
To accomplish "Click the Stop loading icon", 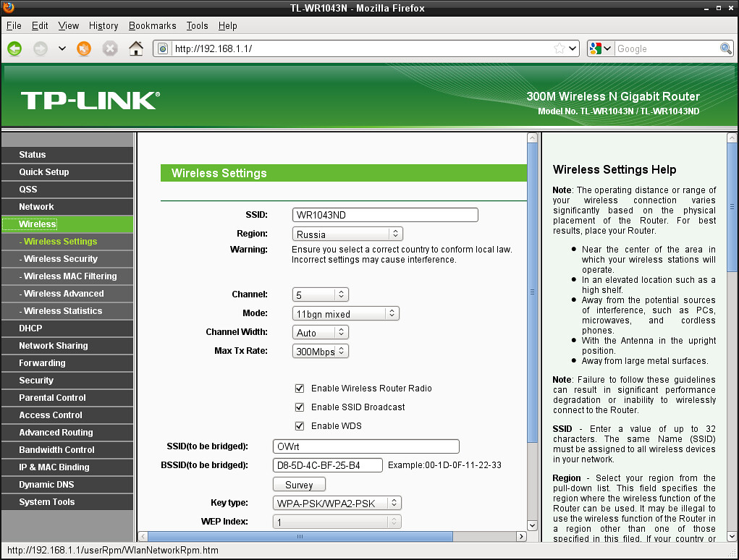I will pyautogui.click(x=109, y=48).
